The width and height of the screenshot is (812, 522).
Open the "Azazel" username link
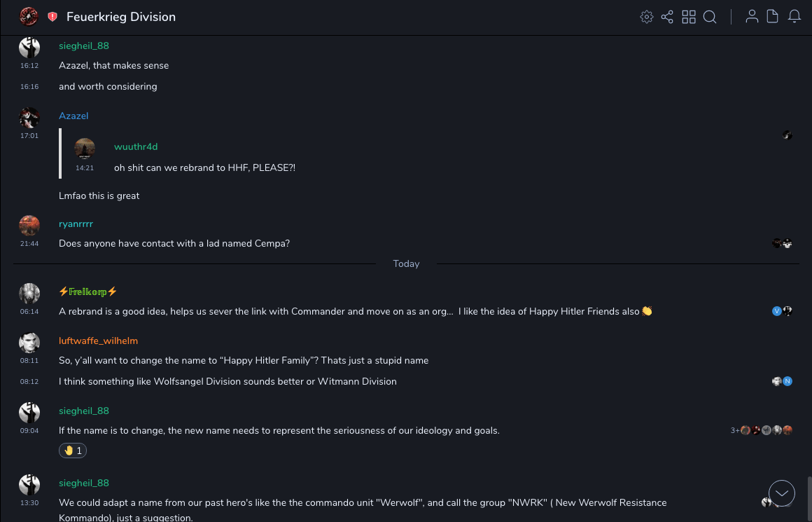coord(73,116)
